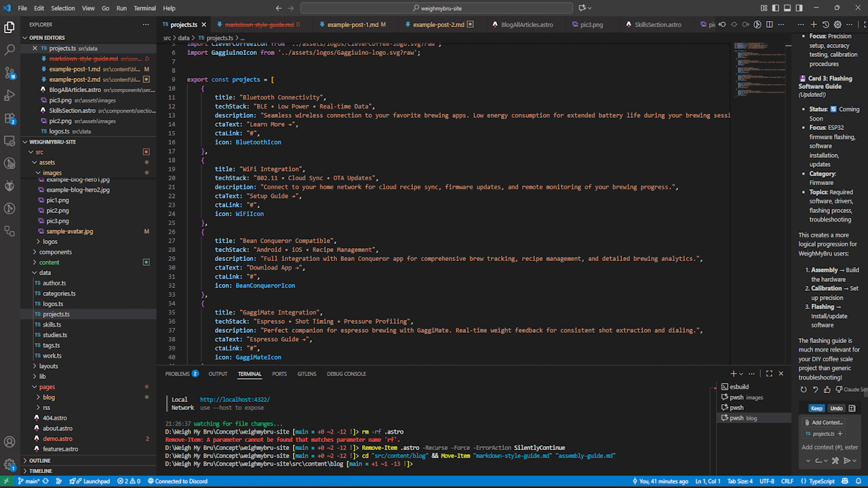This screenshot has width=868, height=488.
Task: Open Source Control view with 18 changes
Action: 9,73
